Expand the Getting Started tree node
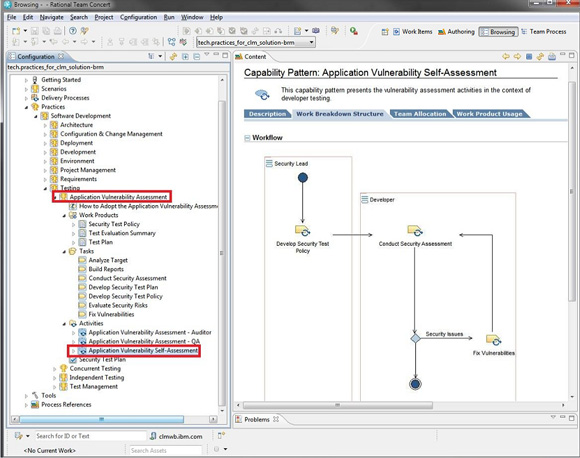 [x=26, y=80]
